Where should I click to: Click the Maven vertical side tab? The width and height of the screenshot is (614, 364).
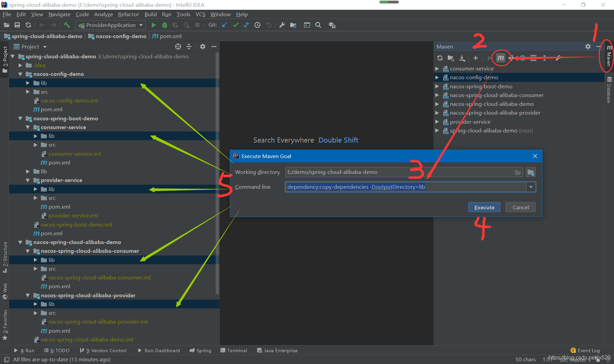pos(609,56)
